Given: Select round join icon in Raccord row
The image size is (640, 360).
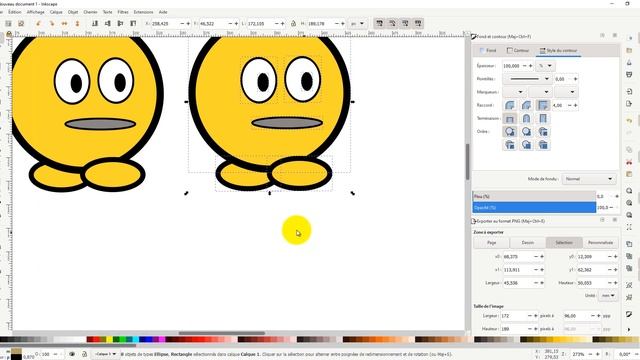Looking at the screenshot, I should point(510,105).
